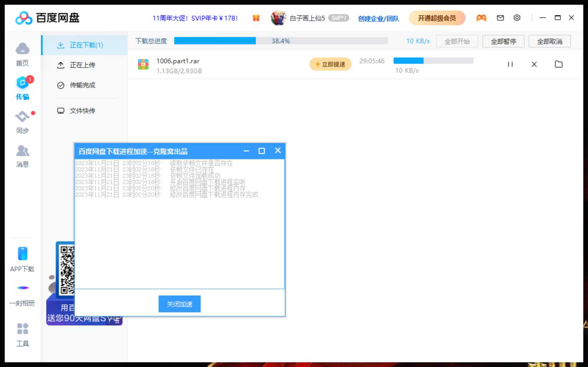588x367 pixels.
Task: Open the 工具 tools section
Action: (22, 335)
